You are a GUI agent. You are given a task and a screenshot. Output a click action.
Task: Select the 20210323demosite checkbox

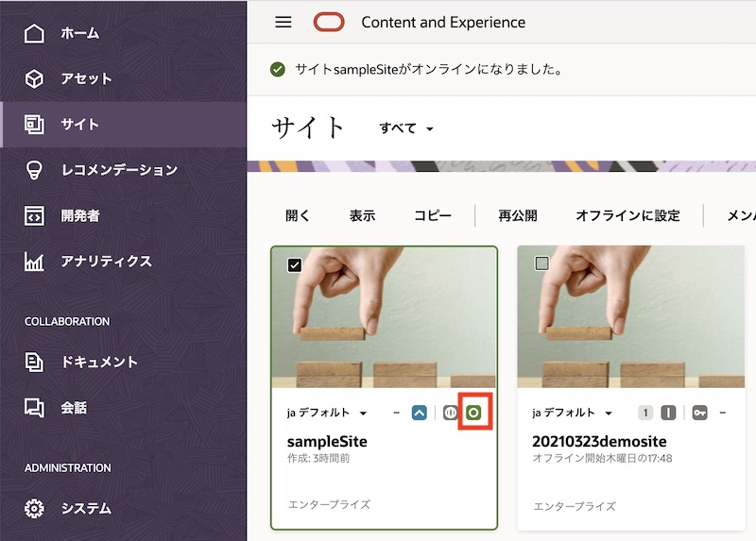541,263
